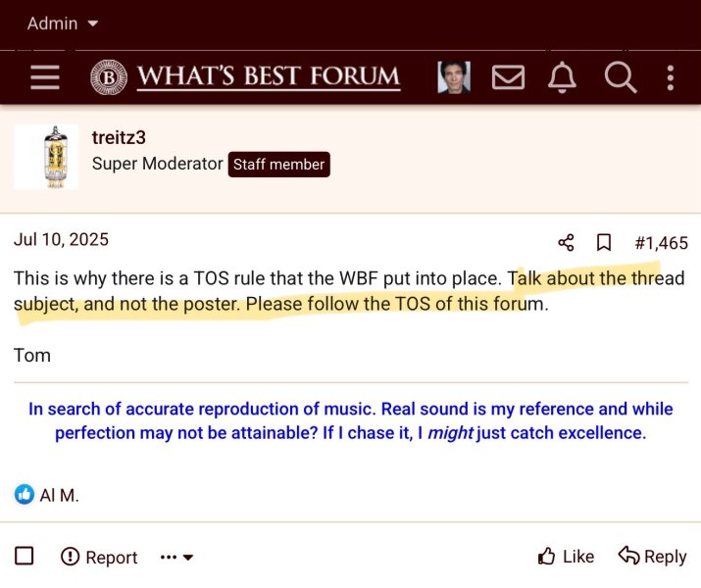This screenshot has width=701, height=588.
Task: Open the hamburger navigation menu
Action: pos(45,77)
